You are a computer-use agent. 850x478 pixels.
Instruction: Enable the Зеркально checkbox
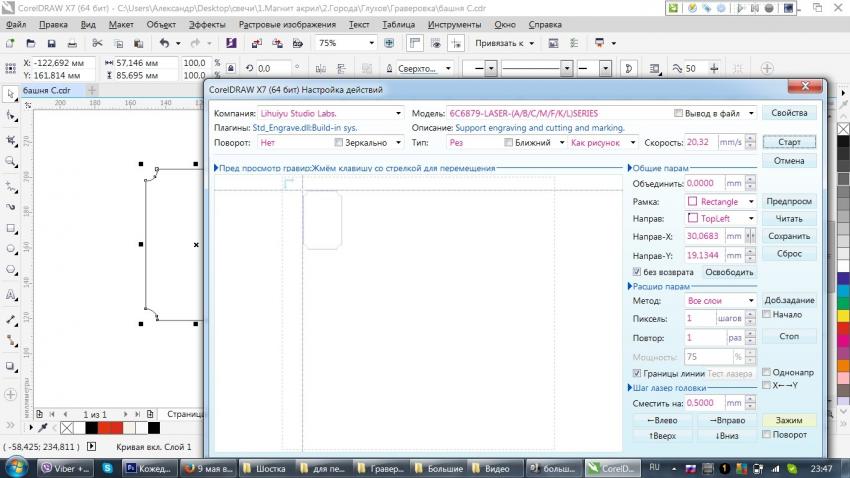pos(339,143)
